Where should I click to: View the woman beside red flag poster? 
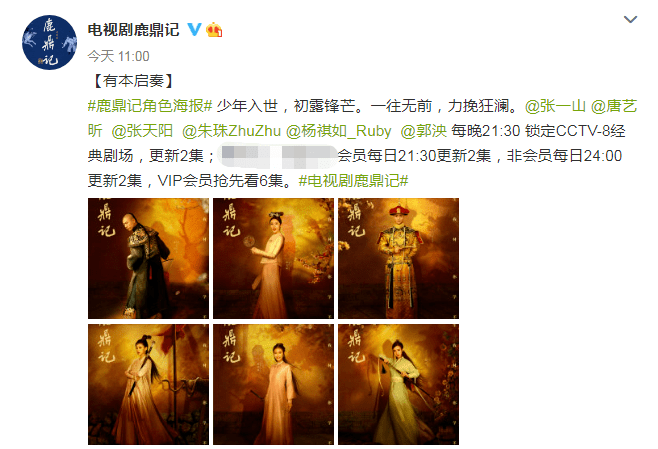(x=148, y=384)
